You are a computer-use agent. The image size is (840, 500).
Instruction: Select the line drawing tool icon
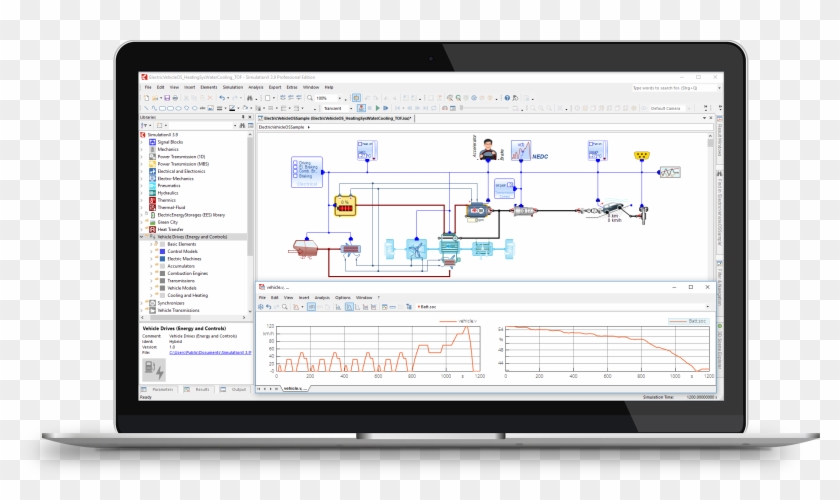146,108
